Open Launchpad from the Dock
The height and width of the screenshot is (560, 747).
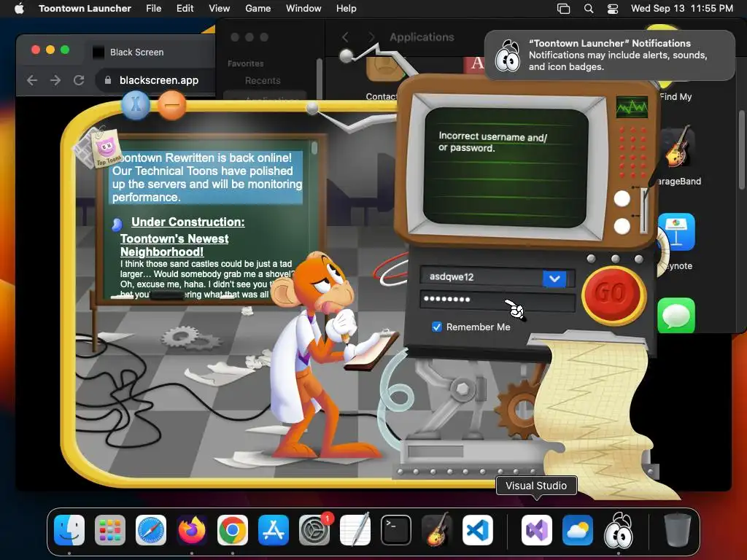point(110,530)
